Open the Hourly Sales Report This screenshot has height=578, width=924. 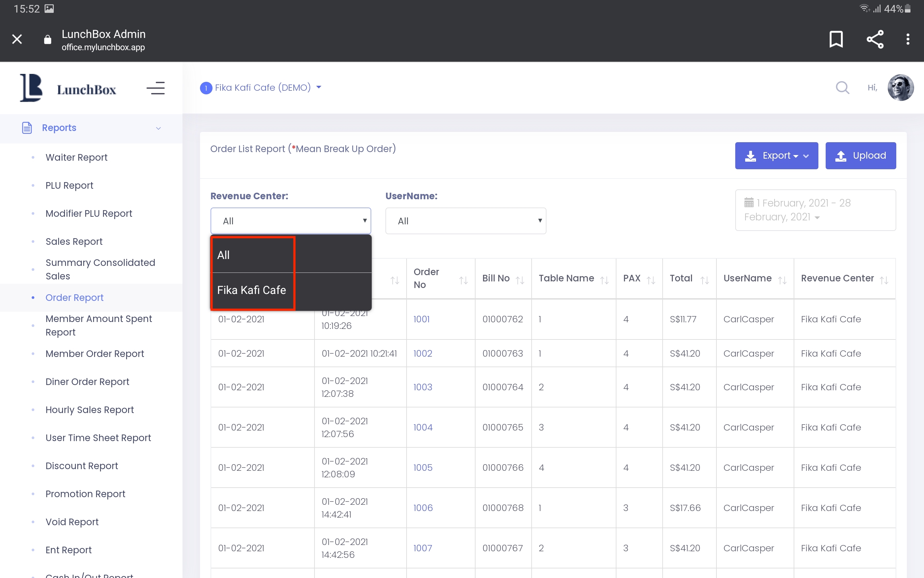click(x=89, y=409)
